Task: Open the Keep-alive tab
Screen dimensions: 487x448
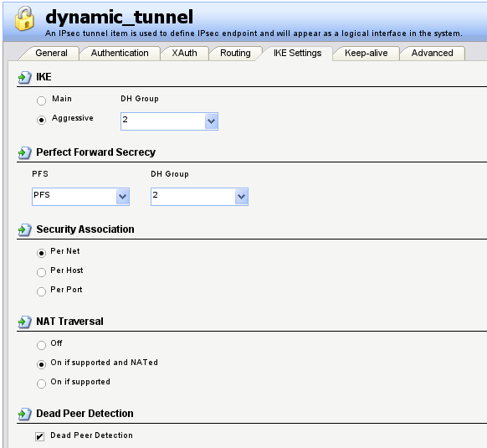Action: tap(366, 53)
